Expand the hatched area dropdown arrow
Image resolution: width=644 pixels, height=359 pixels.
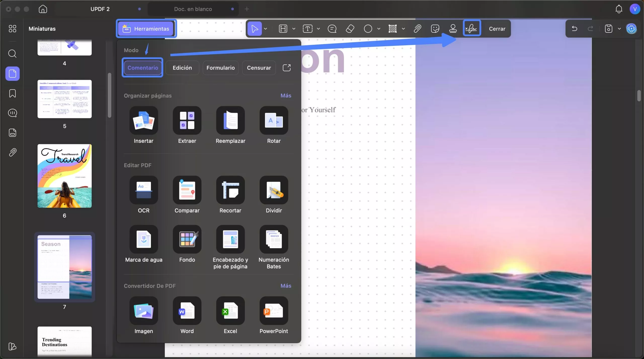403,29
